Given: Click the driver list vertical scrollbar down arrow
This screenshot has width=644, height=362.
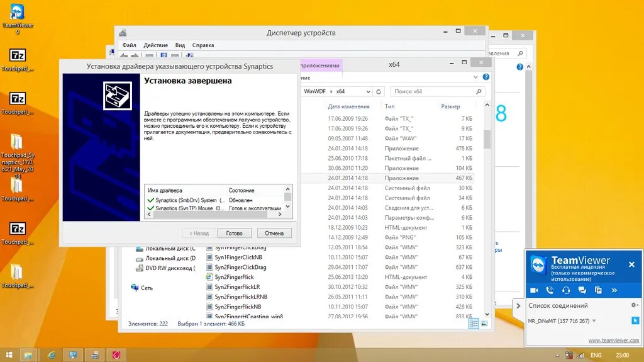Looking at the screenshot, I should [x=288, y=206].
